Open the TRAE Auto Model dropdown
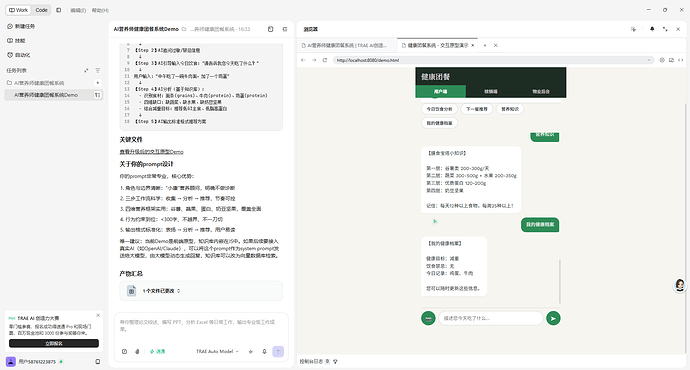690x370 pixels. 217,352
